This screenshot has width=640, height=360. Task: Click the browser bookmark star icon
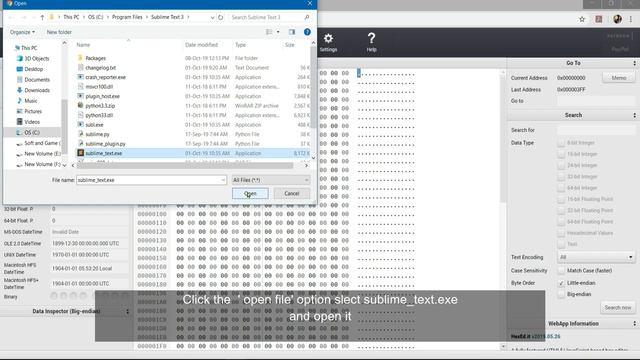pos(582,19)
